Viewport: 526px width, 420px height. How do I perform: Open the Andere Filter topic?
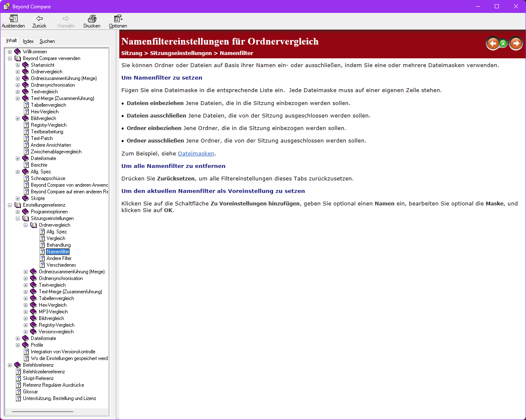point(59,258)
